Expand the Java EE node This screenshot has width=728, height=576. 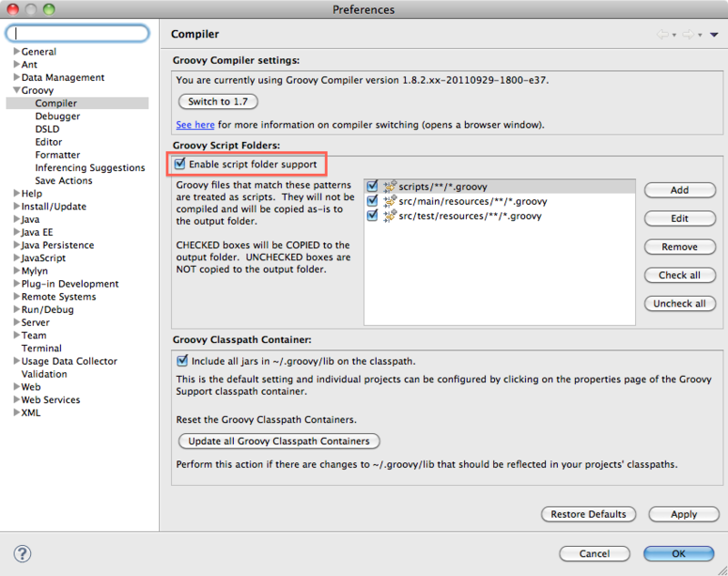16,232
